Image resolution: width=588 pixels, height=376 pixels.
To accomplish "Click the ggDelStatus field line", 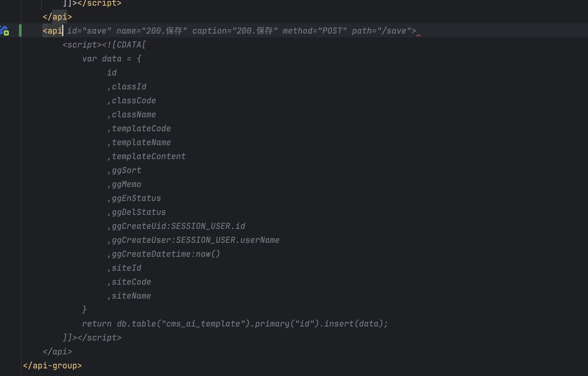I will click(x=138, y=212).
